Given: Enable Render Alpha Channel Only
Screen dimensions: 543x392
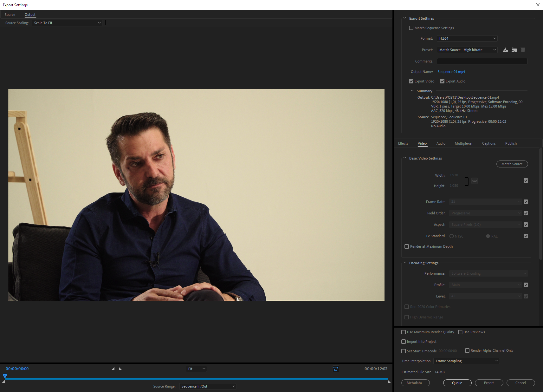Looking at the screenshot, I should tap(467, 350).
